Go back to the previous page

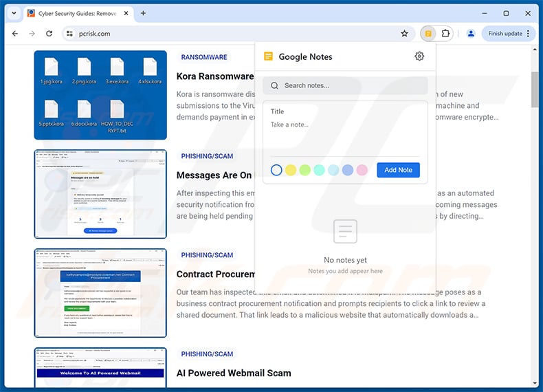(x=15, y=34)
